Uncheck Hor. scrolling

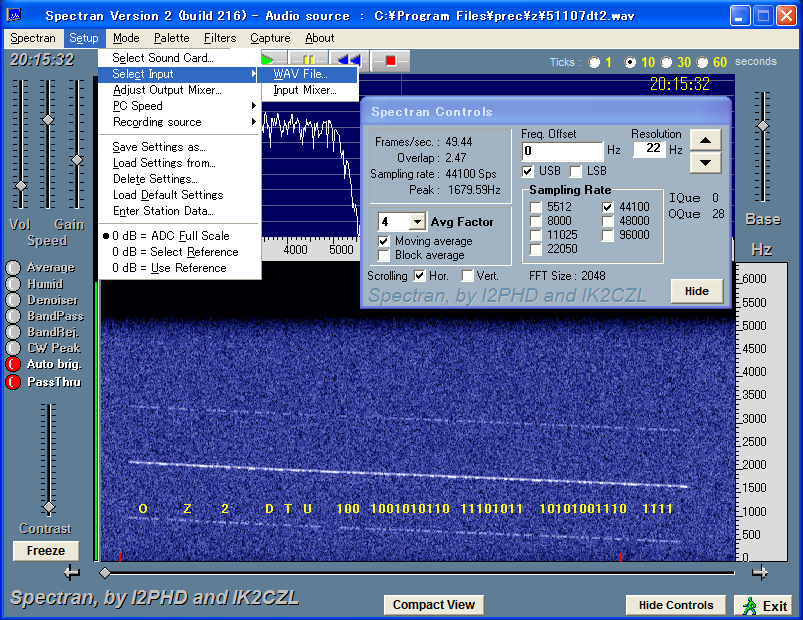click(x=419, y=276)
